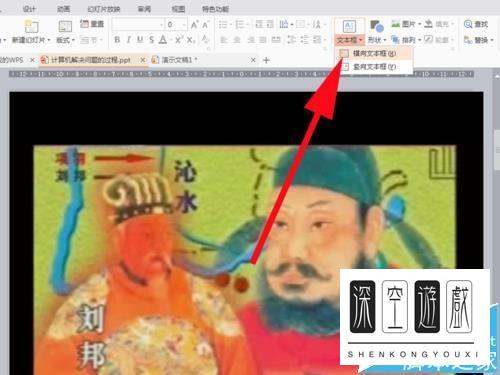The width and height of the screenshot is (500, 375).
Task: Click the increase font size icon
Action: [x=195, y=24]
